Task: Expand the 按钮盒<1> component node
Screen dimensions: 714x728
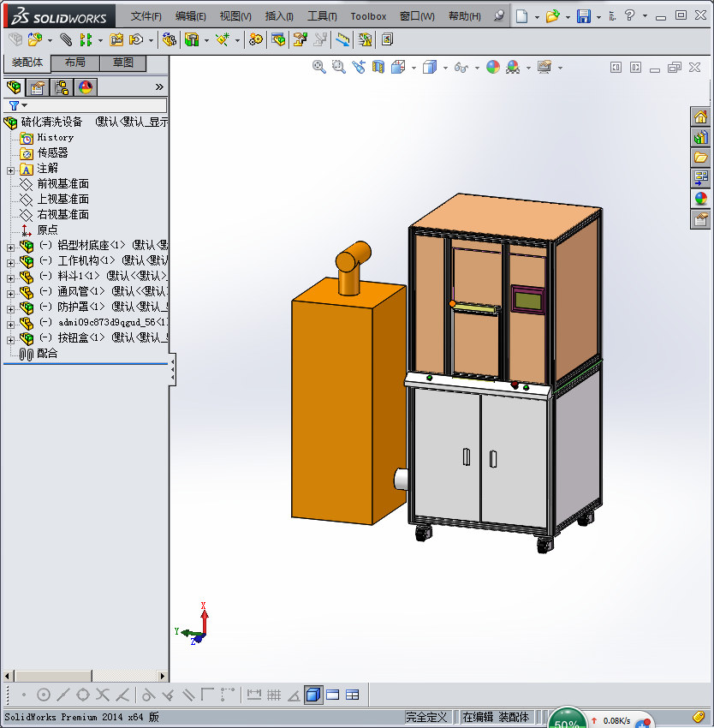Action: click(10, 340)
